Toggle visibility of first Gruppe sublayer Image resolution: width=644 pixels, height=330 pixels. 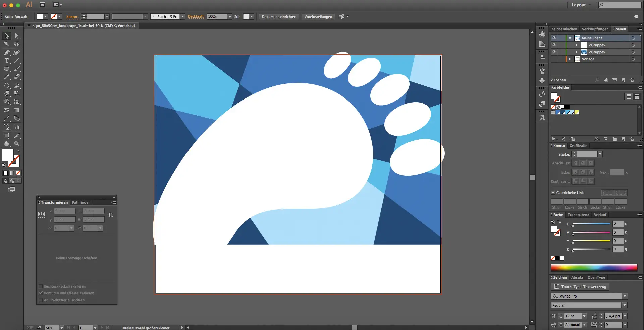tap(554, 45)
